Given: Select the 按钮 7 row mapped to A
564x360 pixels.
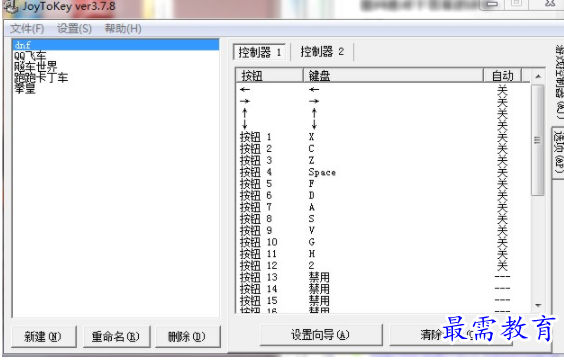Looking at the screenshot, I should 383,207.
